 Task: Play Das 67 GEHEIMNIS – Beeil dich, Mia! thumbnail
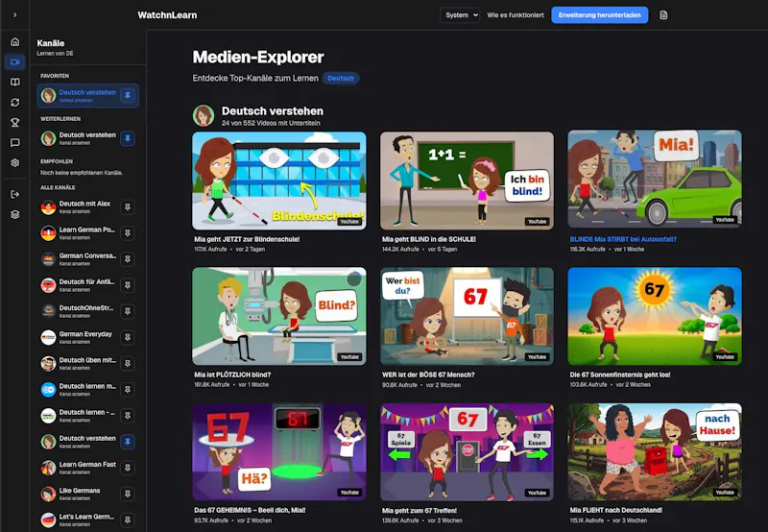278,451
